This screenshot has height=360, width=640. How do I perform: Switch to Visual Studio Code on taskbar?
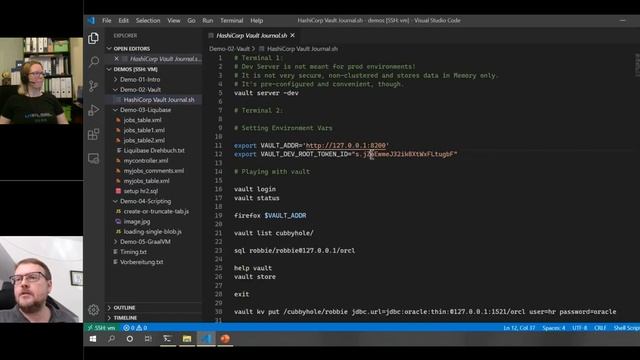206,339
